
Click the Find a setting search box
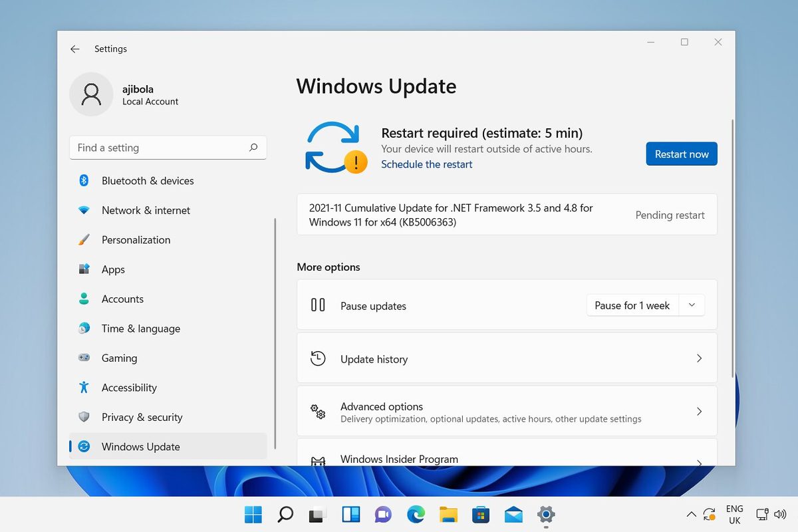[168, 147]
